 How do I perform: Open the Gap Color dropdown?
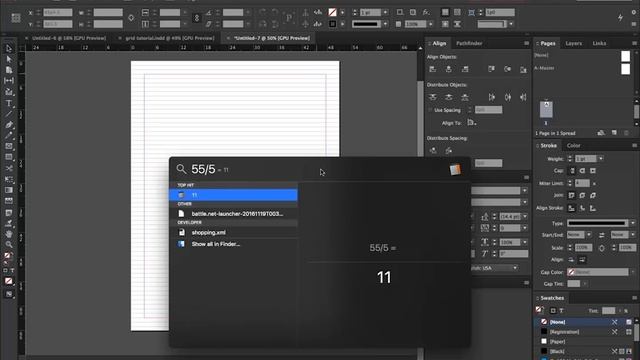pos(633,272)
